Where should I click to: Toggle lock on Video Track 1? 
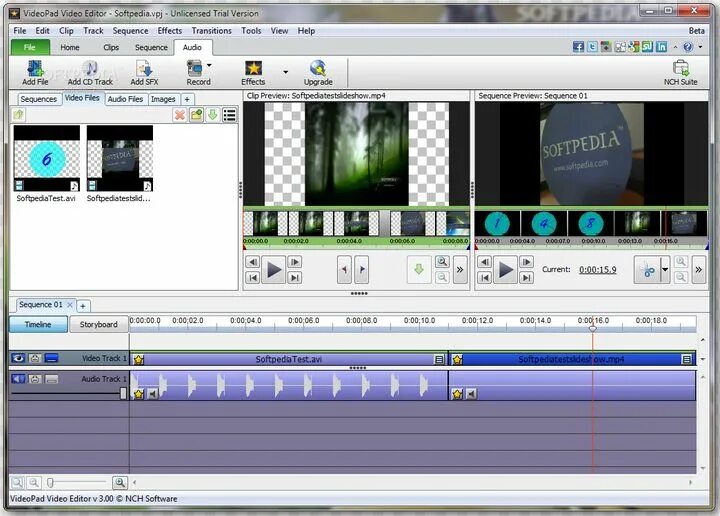coord(35,358)
